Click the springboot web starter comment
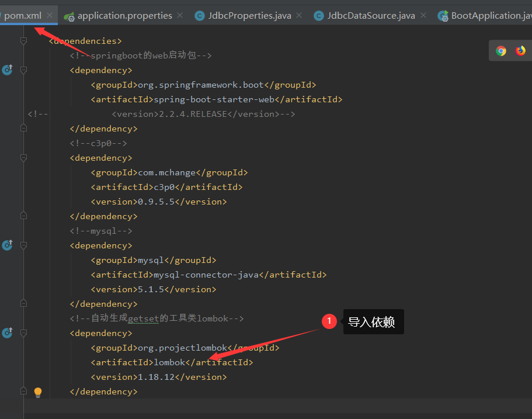This screenshot has width=532, height=419. (141, 56)
